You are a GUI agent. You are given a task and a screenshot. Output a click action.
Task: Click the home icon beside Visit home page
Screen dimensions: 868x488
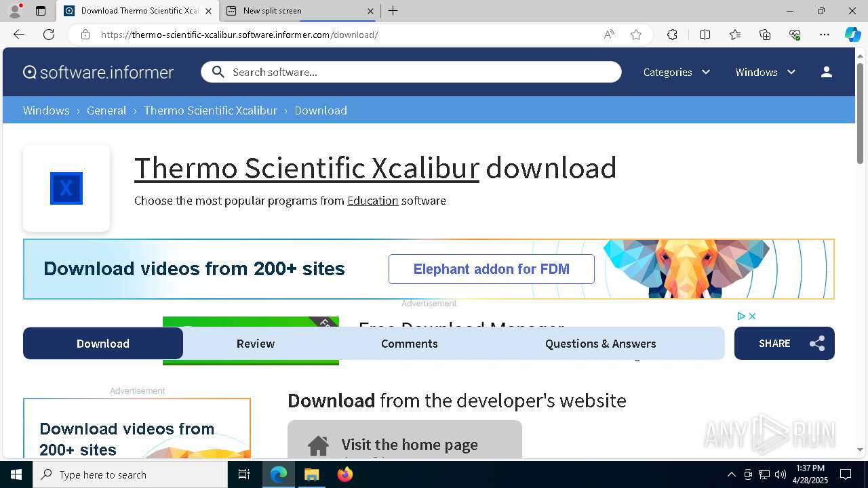(x=318, y=445)
